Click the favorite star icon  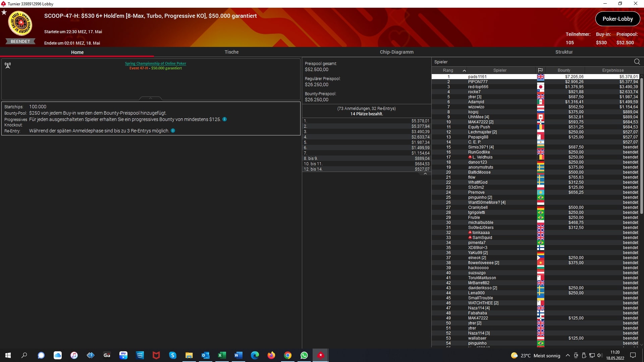4,12
